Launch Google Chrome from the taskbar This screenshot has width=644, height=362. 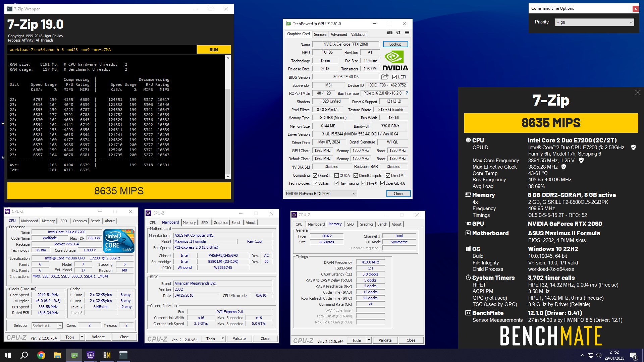[41, 355]
